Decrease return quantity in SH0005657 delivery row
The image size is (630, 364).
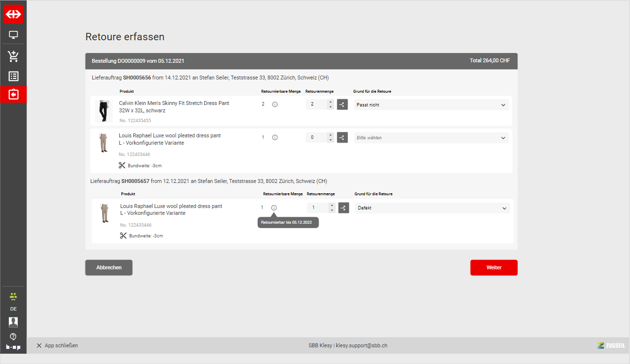tap(332, 210)
